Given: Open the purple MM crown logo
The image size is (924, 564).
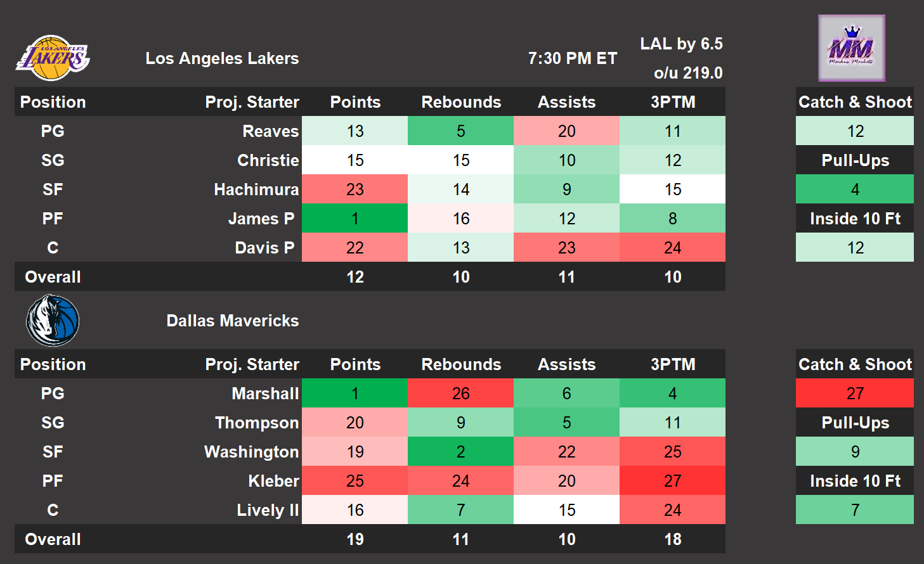Looking at the screenshot, I should pos(851,48).
